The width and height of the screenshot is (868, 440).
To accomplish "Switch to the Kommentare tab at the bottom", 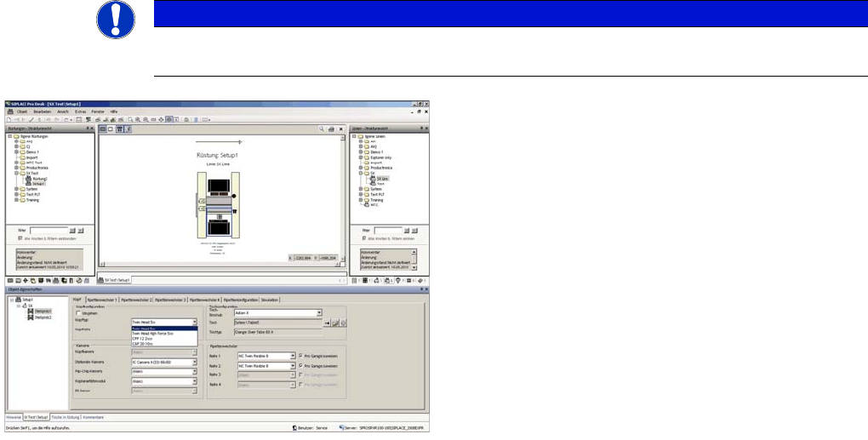I will coord(94,417).
